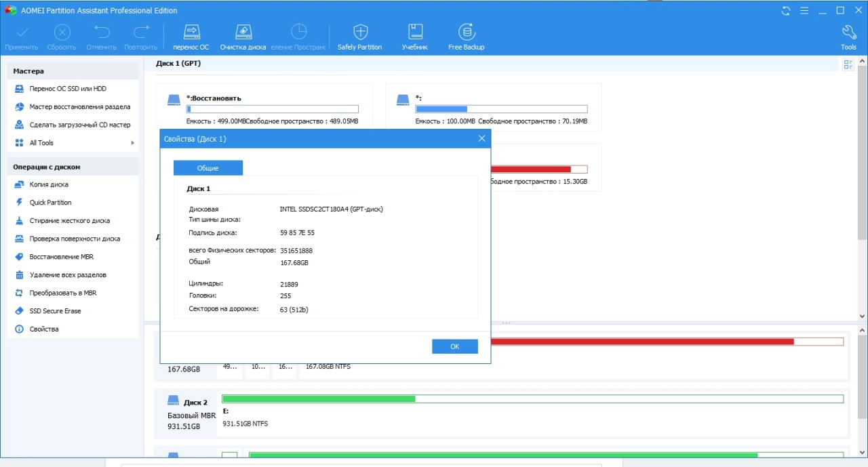Confirm the properties dialog with OK
This screenshot has width=868, height=467.
point(454,346)
